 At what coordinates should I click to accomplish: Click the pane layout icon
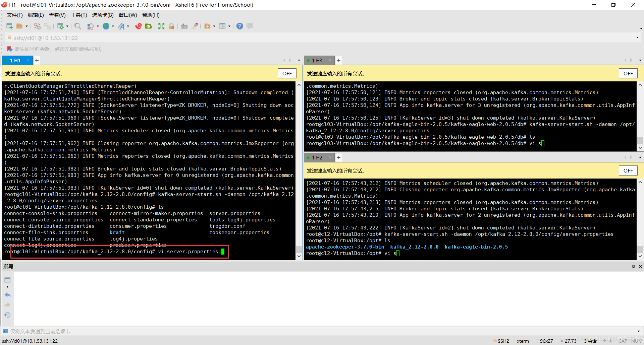pyautogui.click(x=222, y=26)
